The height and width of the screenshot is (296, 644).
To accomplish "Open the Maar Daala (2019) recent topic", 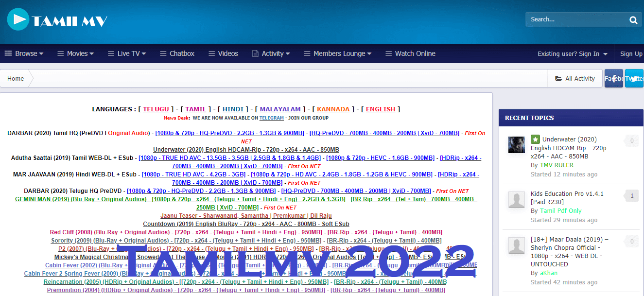I will tap(570, 252).
